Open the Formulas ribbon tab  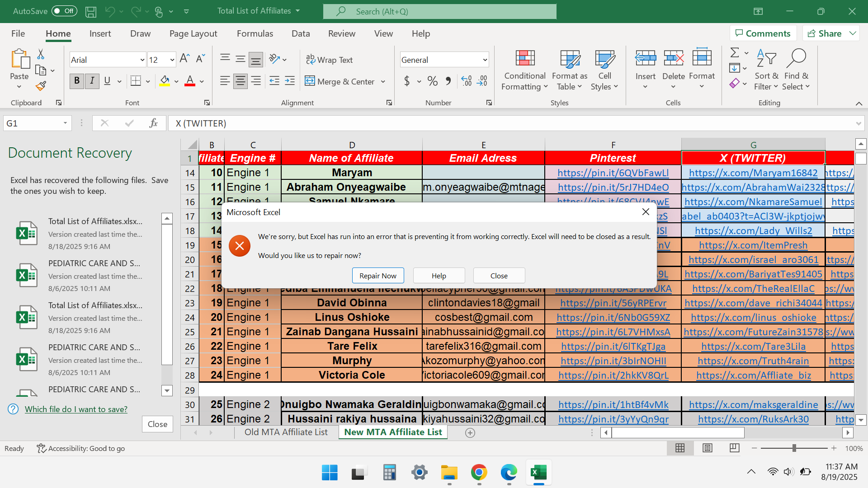coord(255,33)
